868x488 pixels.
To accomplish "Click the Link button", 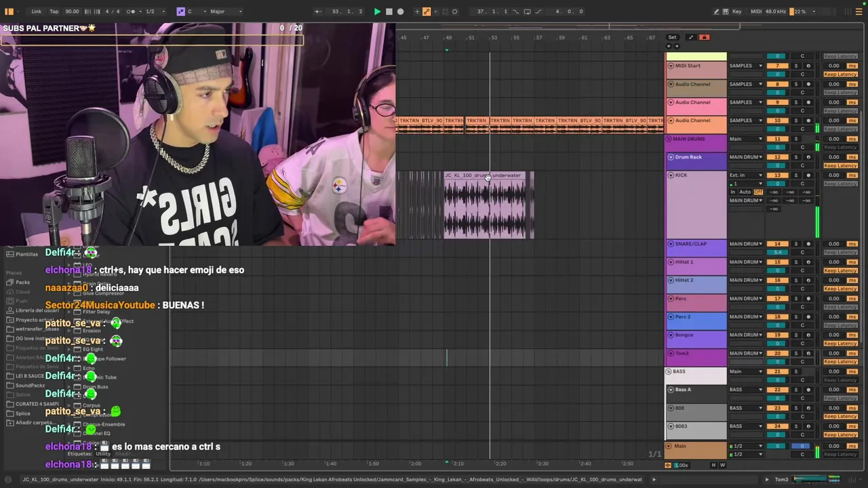I will [x=36, y=12].
